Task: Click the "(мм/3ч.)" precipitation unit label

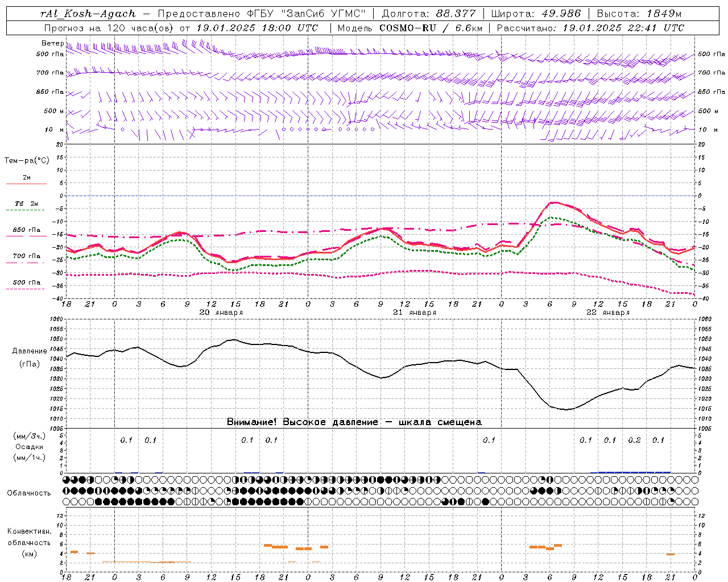Action: [x=30, y=436]
